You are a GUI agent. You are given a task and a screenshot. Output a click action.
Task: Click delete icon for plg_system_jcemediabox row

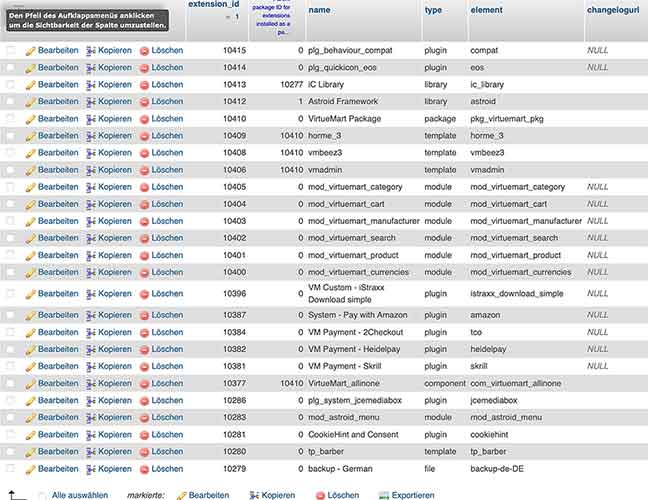click(144, 401)
